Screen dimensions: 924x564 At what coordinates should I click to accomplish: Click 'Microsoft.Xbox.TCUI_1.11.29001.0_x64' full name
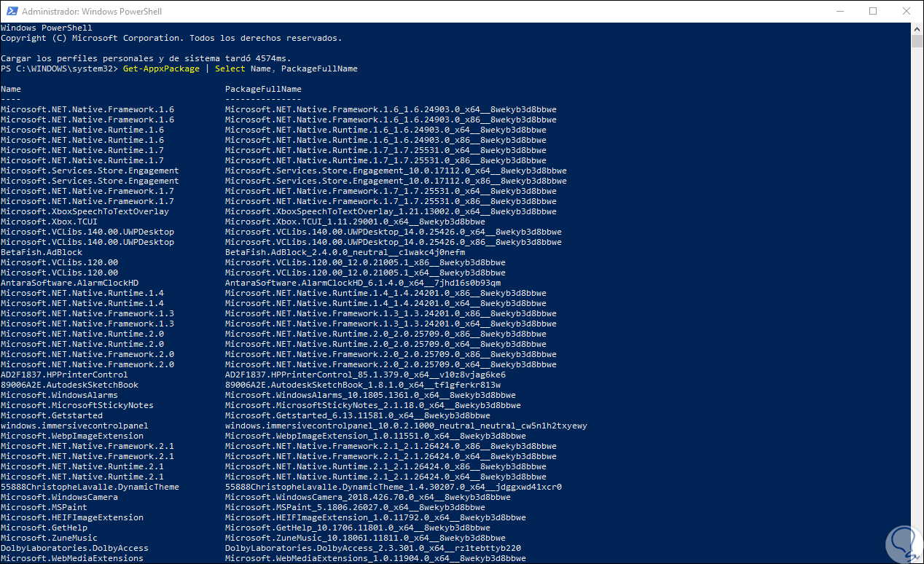[355, 222]
